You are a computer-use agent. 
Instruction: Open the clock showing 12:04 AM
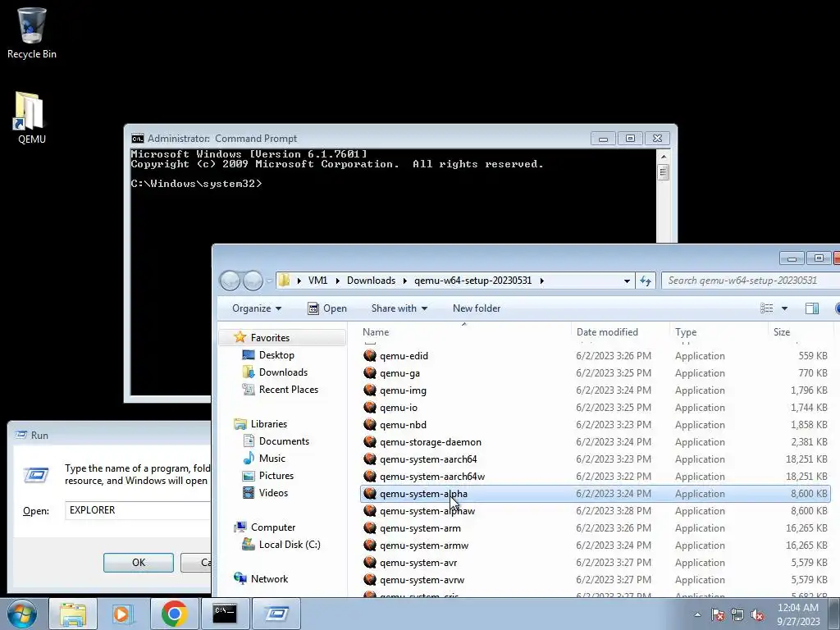pos(798,614)
